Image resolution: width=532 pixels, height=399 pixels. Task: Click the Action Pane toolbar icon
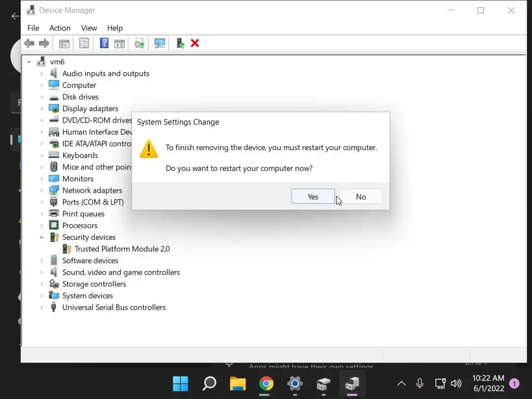pyautogui.click(x=119, y=43)
